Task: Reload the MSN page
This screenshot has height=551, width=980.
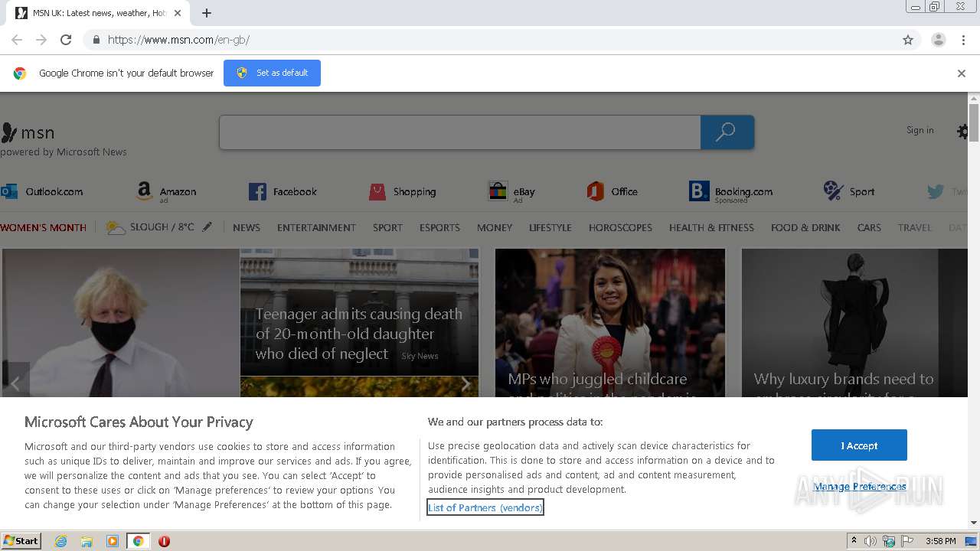Action: click(x=66, y=40)
